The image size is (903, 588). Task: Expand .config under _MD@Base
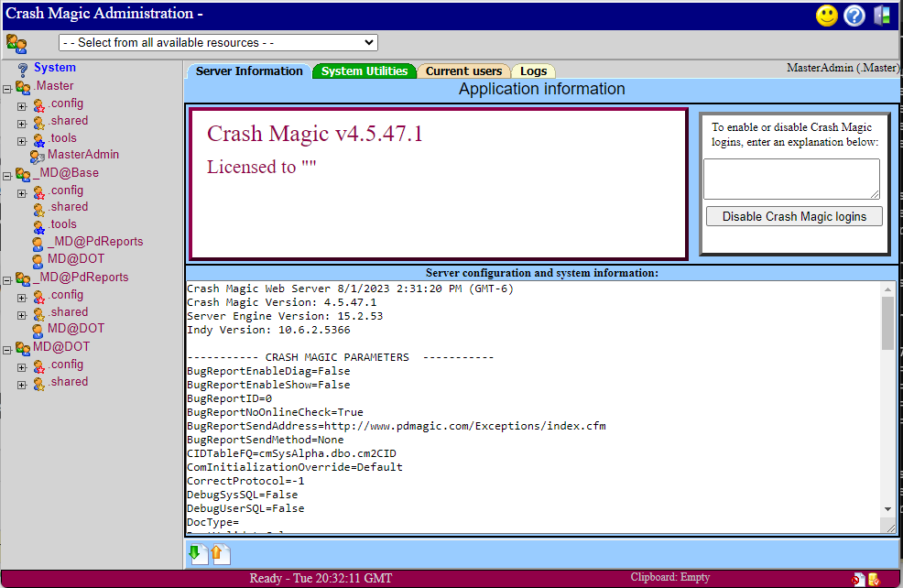pyautogui.click(x=22, y=192)
